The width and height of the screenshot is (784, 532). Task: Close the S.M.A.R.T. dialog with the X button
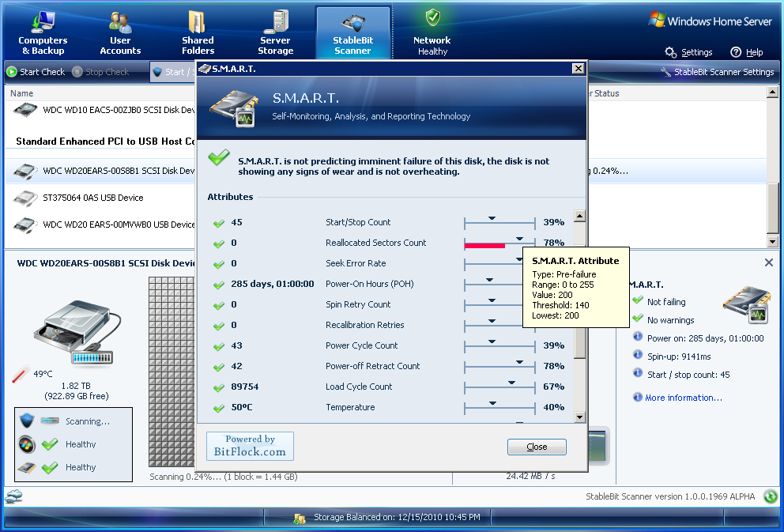578,69
